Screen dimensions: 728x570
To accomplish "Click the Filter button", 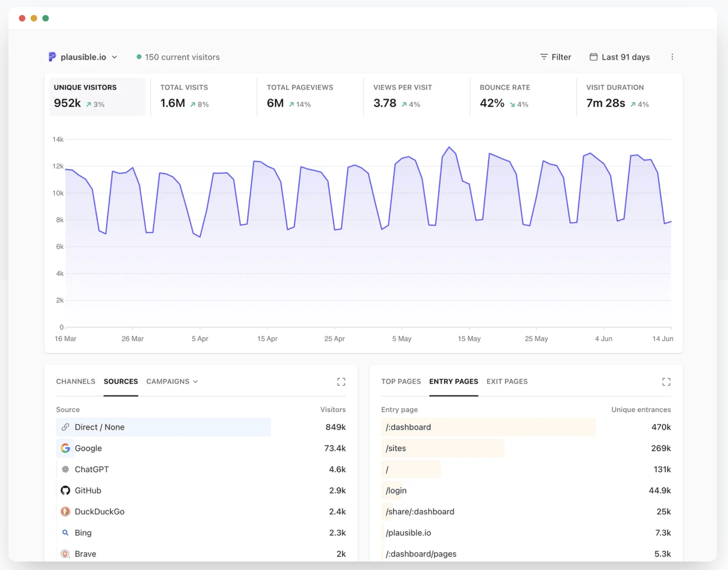I will click(x=555, y=57).
